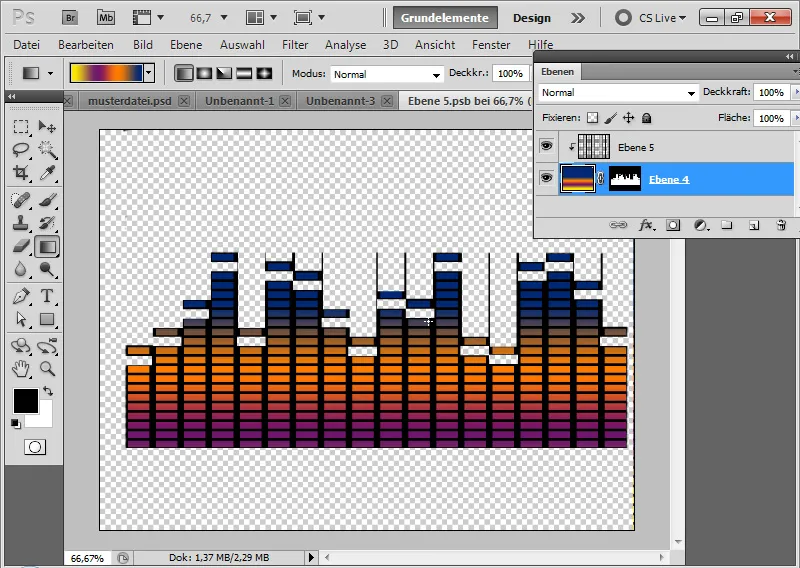Select the Blur tool
Image resolution: width=800 pixels, height=568 pixels.
tap(21, 269)
